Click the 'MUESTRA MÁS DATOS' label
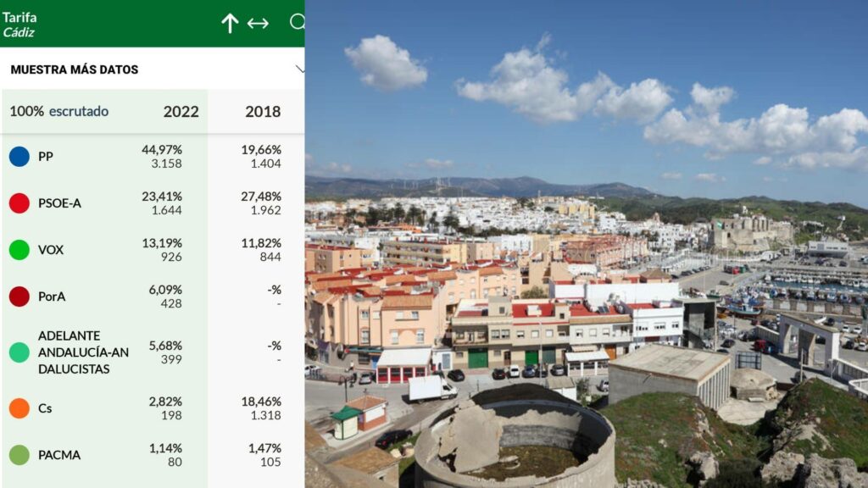Image resolution: width=868 pixels, height=488 pixels. [75, 69]
